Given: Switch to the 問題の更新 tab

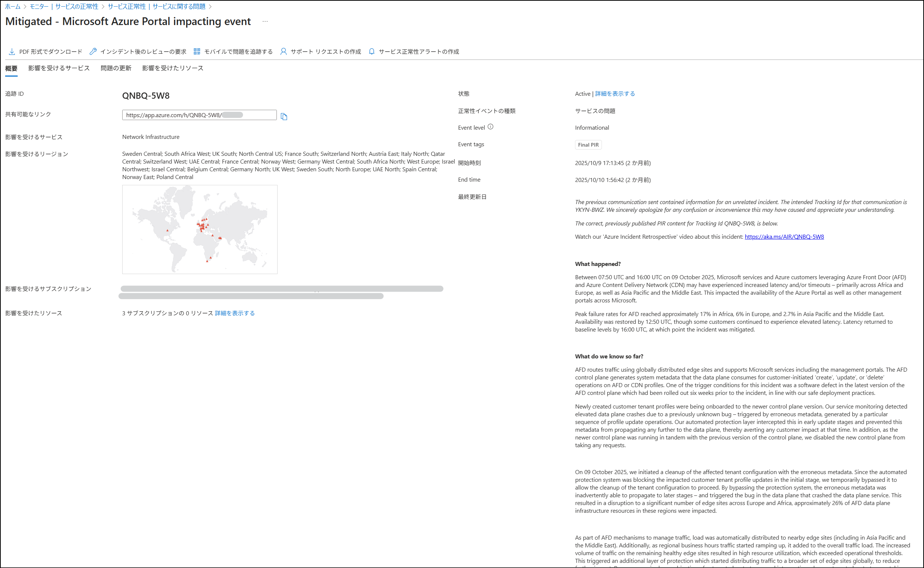Looking at the screenshot, I should pyautogui.click(x=116, y=68).
